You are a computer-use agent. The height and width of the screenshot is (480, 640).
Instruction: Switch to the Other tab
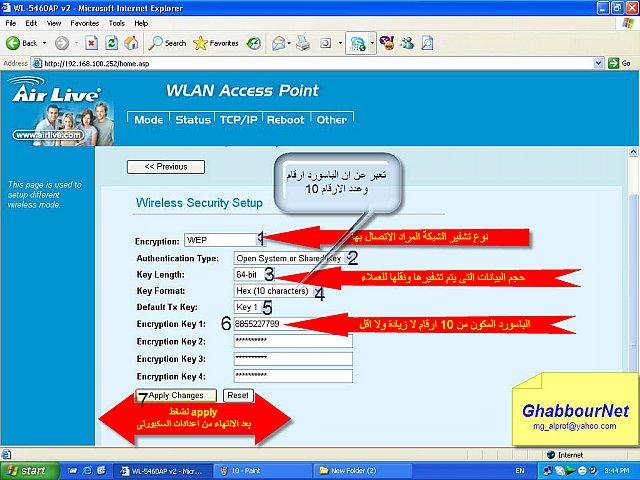332,120
